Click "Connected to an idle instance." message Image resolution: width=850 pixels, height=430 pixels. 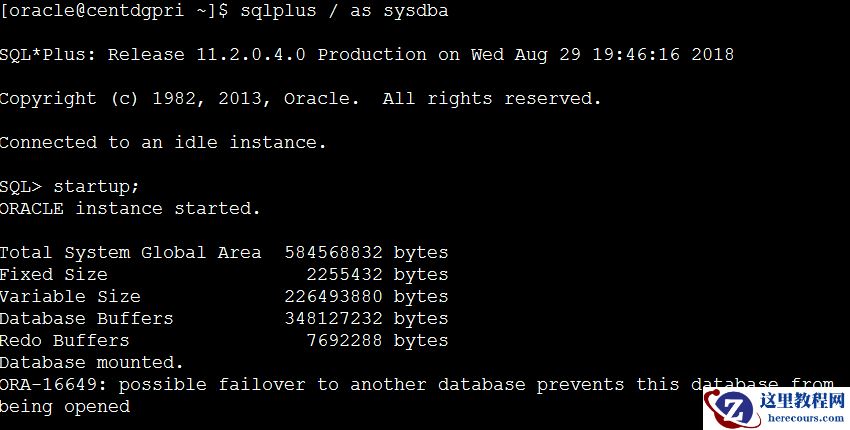click(x=163, y=143)
